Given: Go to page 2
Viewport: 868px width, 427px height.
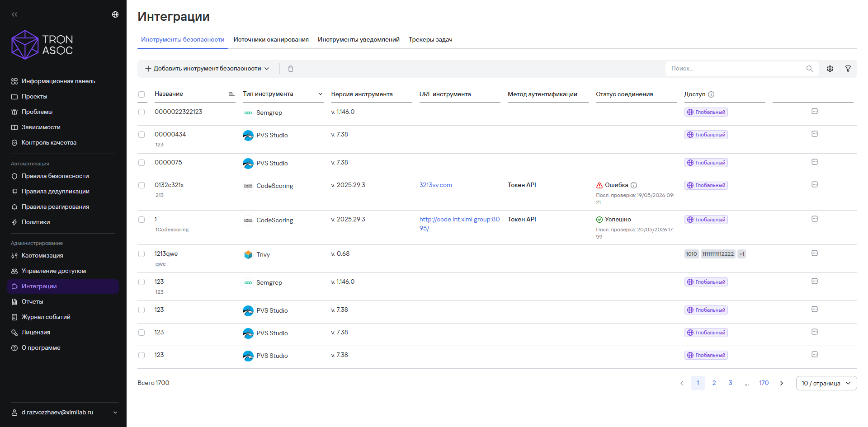Looking at the screenshot, I should tap(714, 383).
